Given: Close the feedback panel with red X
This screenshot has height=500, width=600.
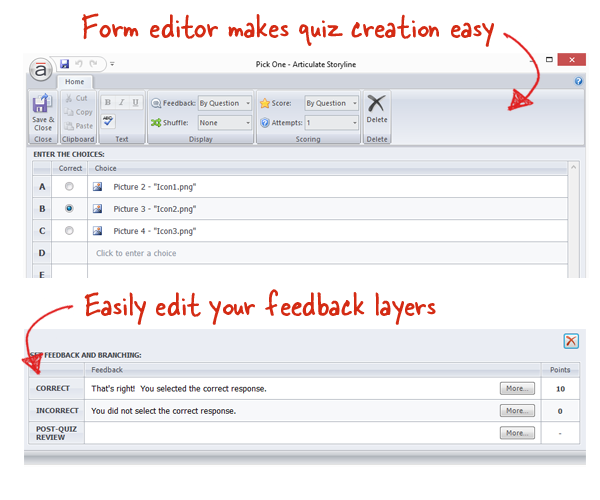Looking at the screenshot, I should point(571,341).
